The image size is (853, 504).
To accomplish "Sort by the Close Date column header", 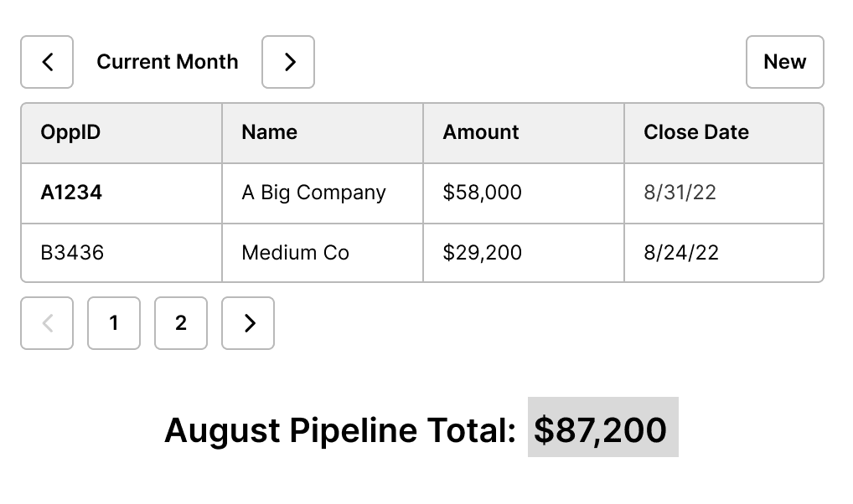I will (x=695, y=132).
